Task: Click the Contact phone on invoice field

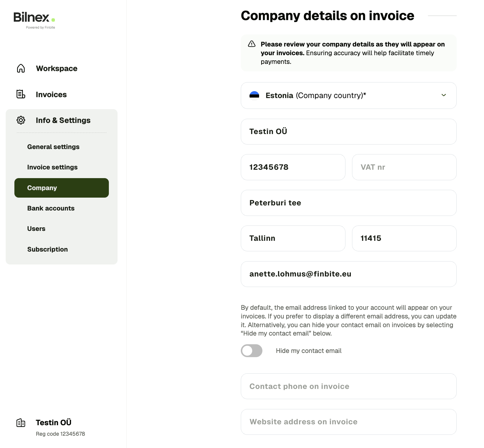Action: (348, 386)
